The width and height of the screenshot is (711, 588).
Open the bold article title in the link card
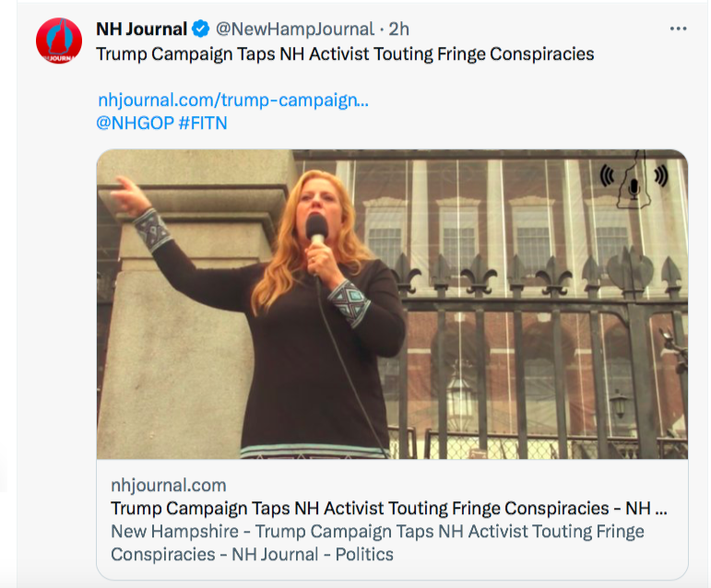387,508
